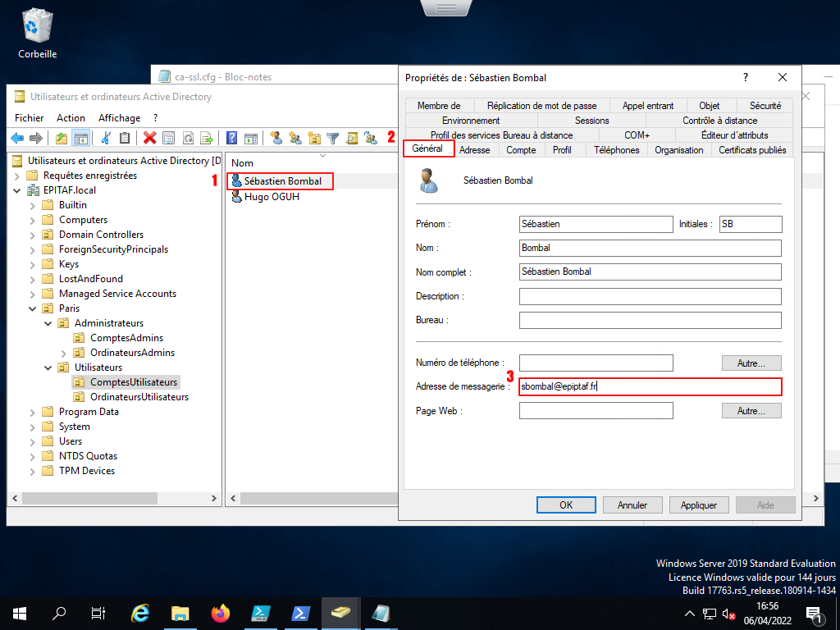Open the Membre de tab
Viewport: 840px width, 630px height.
[439, 106]
